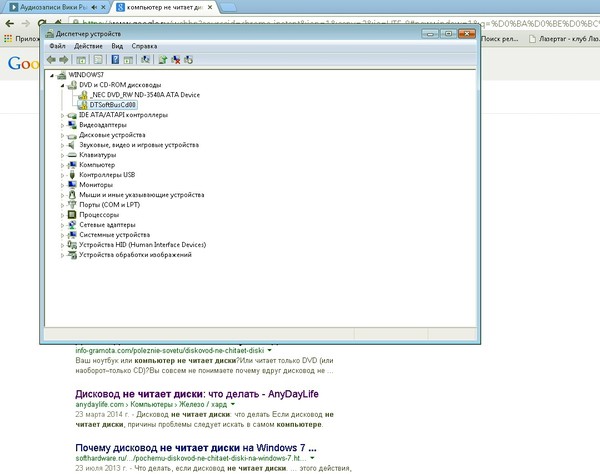Select the DTSoftBusCd00 device
This screenshot has height=474, width=600.
(x=112, y=105)
